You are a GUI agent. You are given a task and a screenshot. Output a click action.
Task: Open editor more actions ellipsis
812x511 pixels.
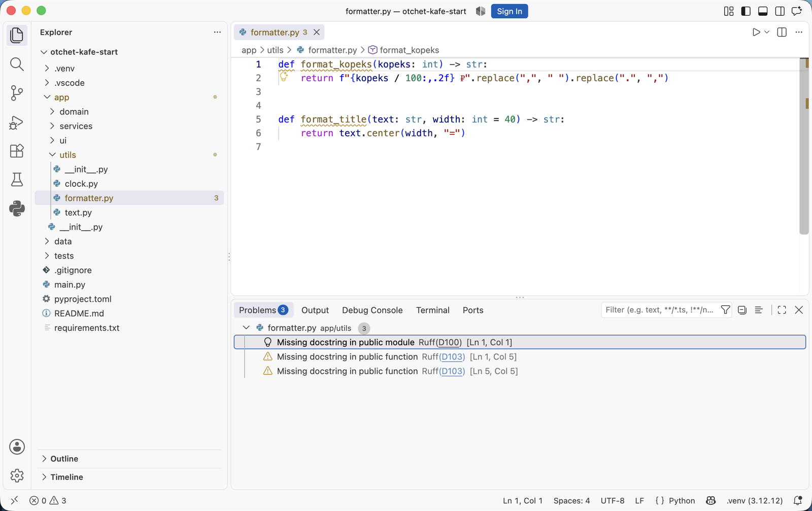point(799,32)
